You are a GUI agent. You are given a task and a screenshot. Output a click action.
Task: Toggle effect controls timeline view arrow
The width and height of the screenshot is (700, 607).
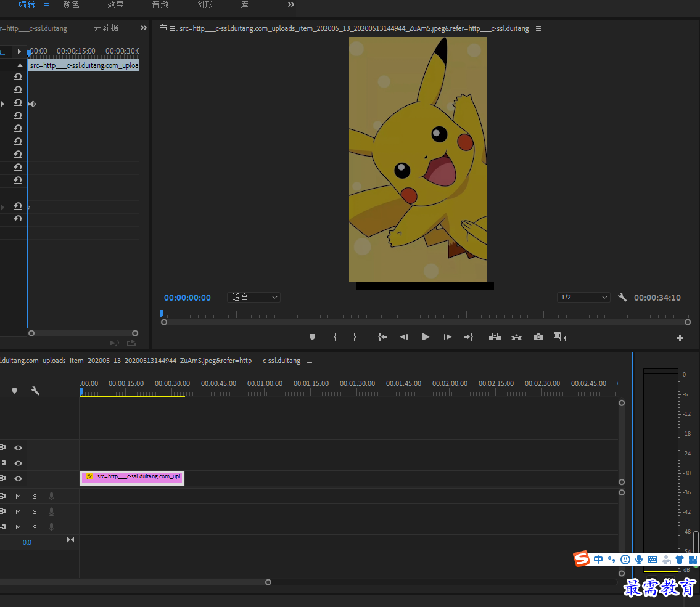coord(19,51)
